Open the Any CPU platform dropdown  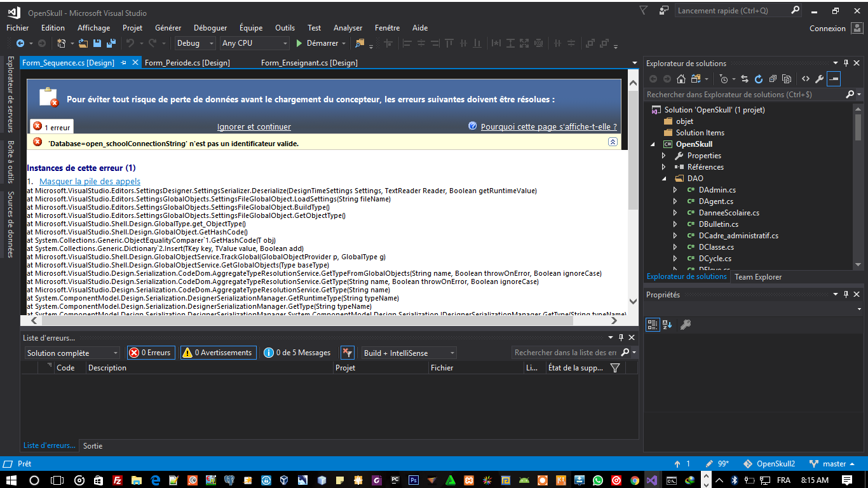coord(254,43)
